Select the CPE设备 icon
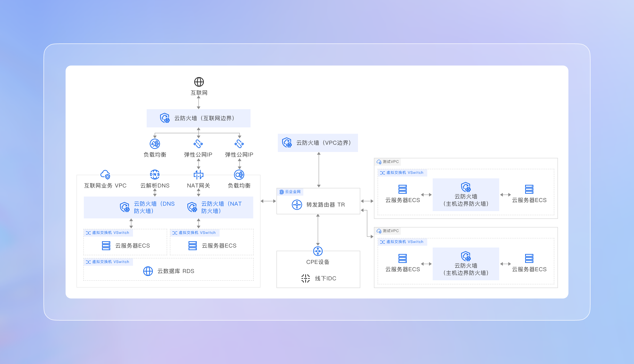The image size is (634, 364). point(318,251)
